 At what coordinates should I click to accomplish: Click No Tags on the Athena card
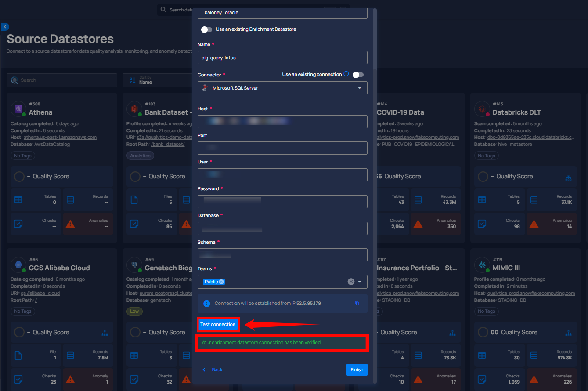[23, 156]
